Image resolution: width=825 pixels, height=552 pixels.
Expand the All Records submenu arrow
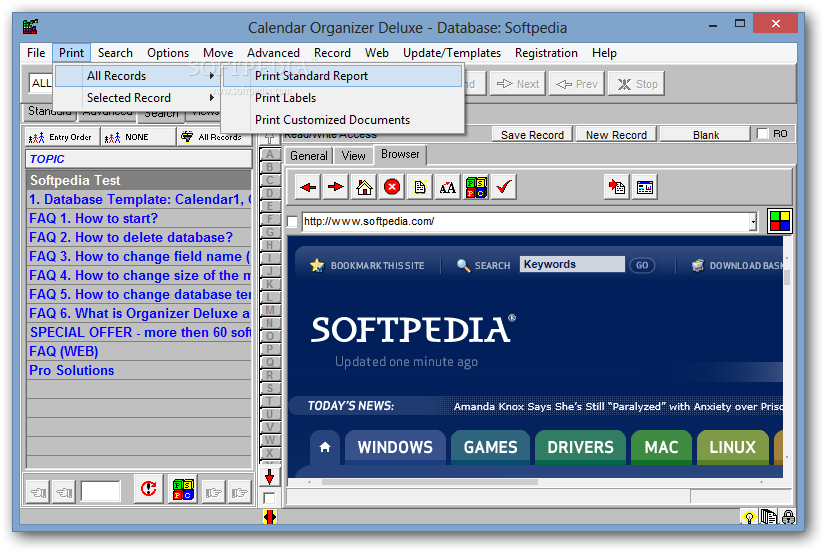click(x=212, y=76)
